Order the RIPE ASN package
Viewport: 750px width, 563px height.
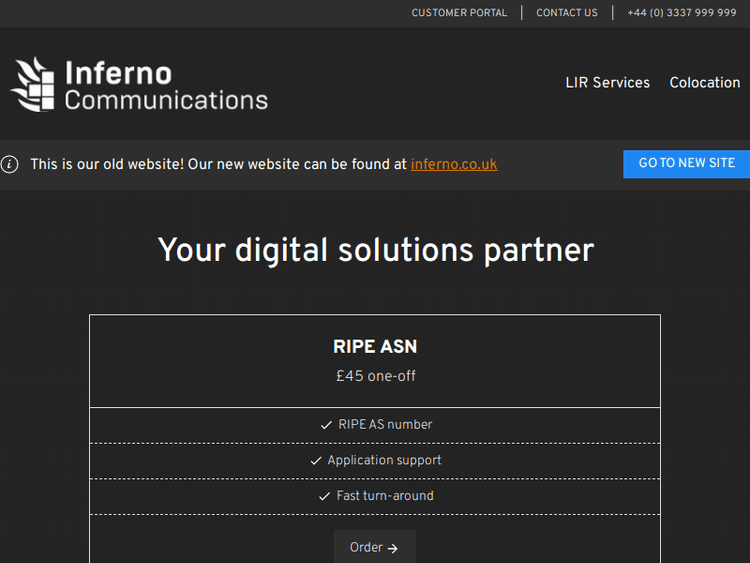tap(375, 547)
